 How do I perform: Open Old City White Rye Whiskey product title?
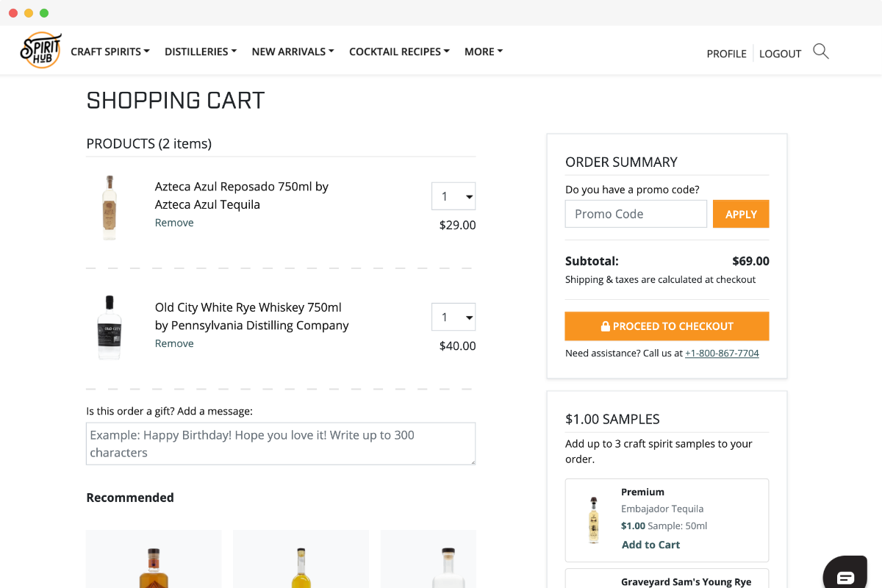(x=252, y=316)
